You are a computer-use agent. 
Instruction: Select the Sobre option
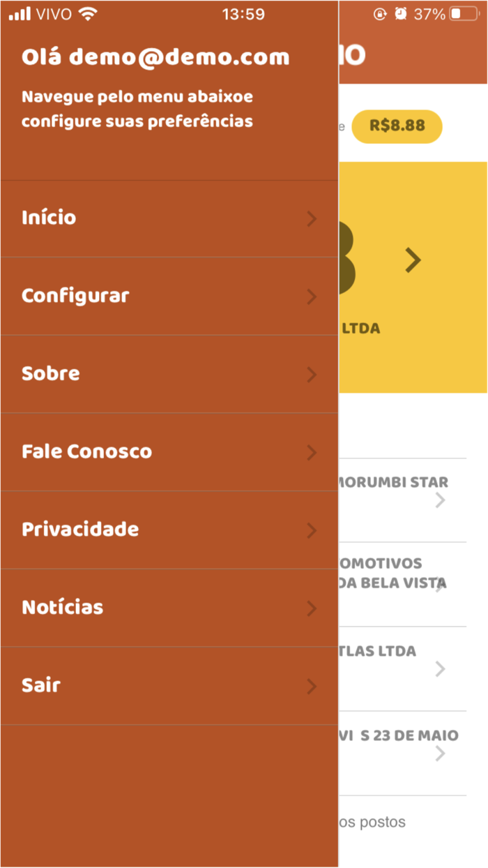[50, 373]
